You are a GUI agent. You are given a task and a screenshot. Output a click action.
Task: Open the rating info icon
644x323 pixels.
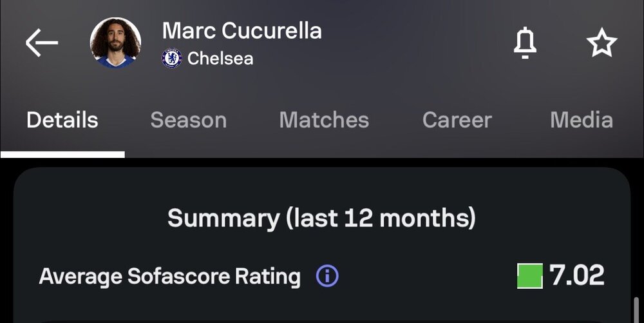(x=327, y=276)
